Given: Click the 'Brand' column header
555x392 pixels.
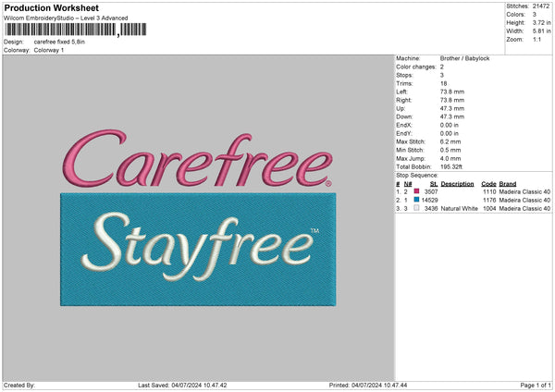Looking at the screenshot, I should pos(508,184).
